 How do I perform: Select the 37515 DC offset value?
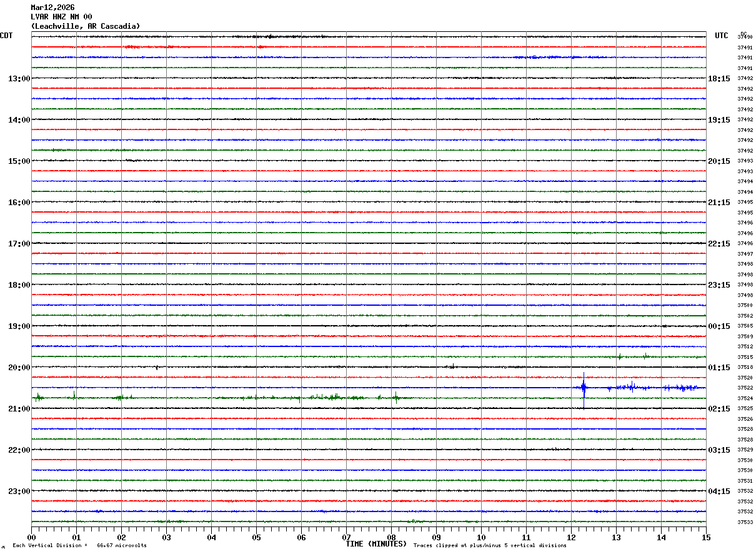pos(745,357)
